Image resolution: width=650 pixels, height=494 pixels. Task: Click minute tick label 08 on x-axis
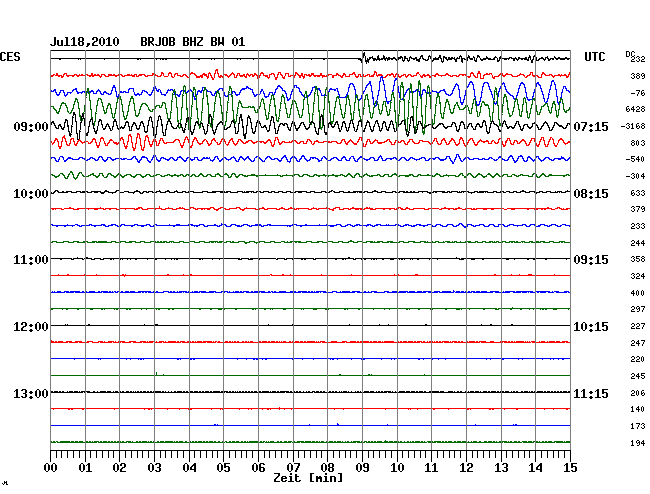pyautogui.click(x=327, y=468)
